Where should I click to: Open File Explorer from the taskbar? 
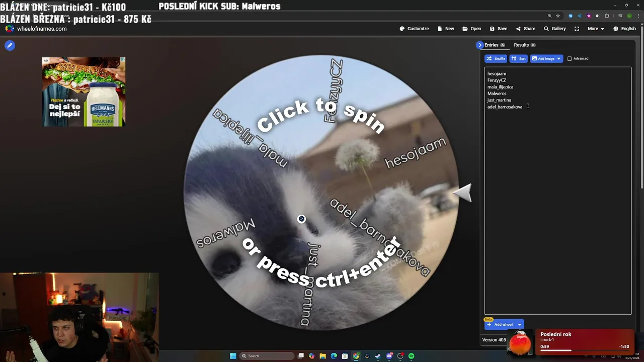[x=323, y=356]
